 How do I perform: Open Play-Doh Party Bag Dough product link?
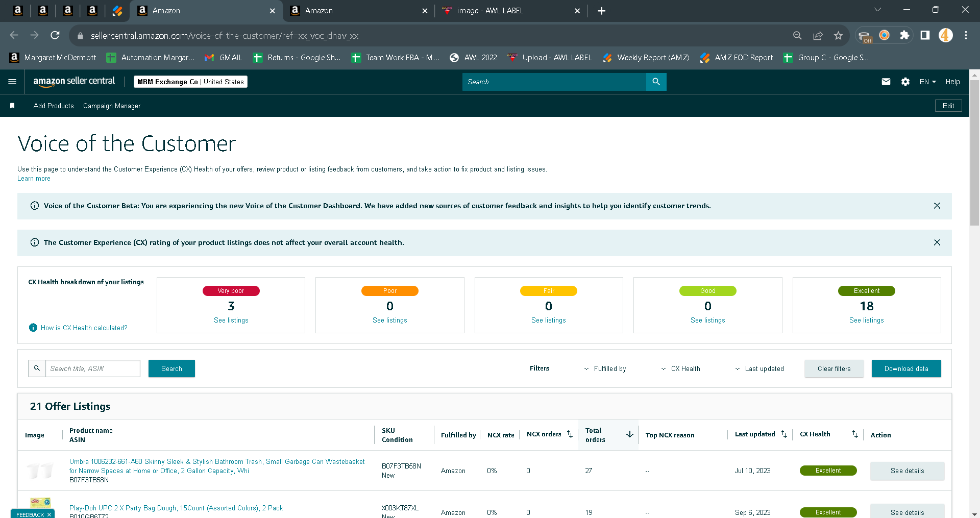coord(176,508)
